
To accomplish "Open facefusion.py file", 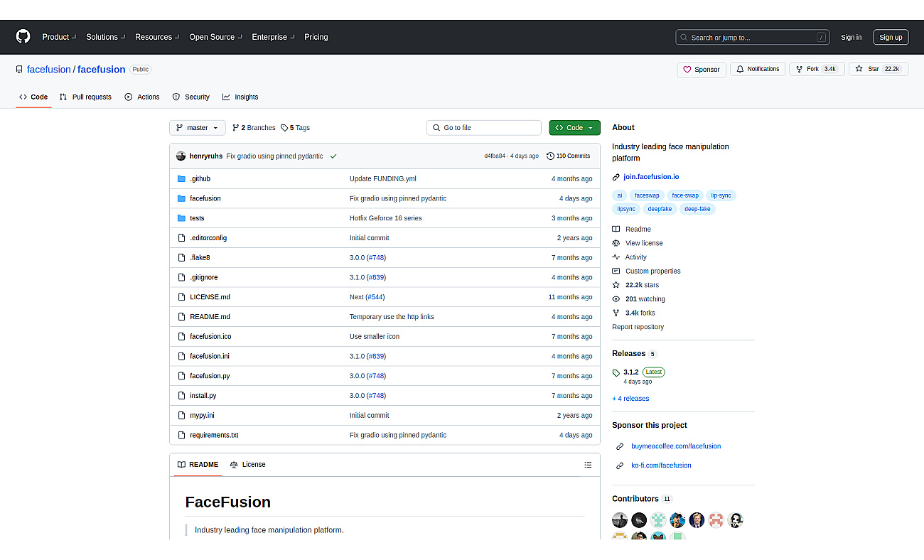I will pos(210,376).
